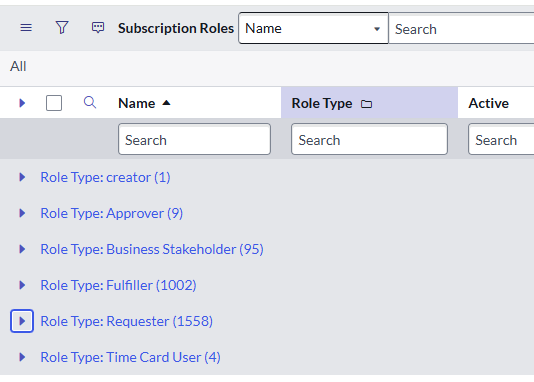
Task: Open the list controls hamburger menu
Action: [26, 28]
